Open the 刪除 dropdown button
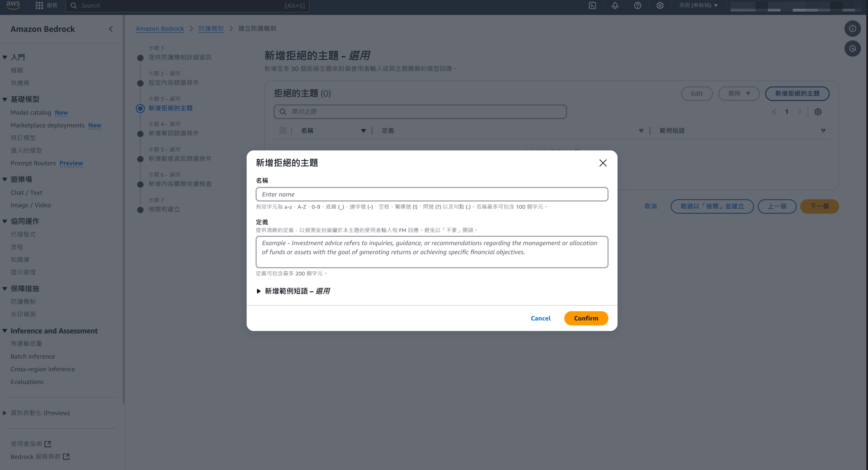This screenshot has height=470, width=868. click(x=739, y=93)
